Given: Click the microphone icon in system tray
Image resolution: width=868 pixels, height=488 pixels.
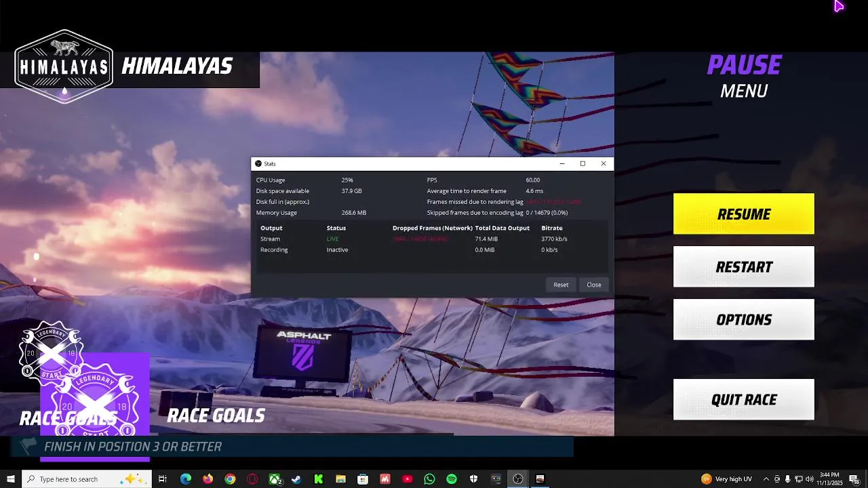Looking at the screenshot, I should pos(787,479).
